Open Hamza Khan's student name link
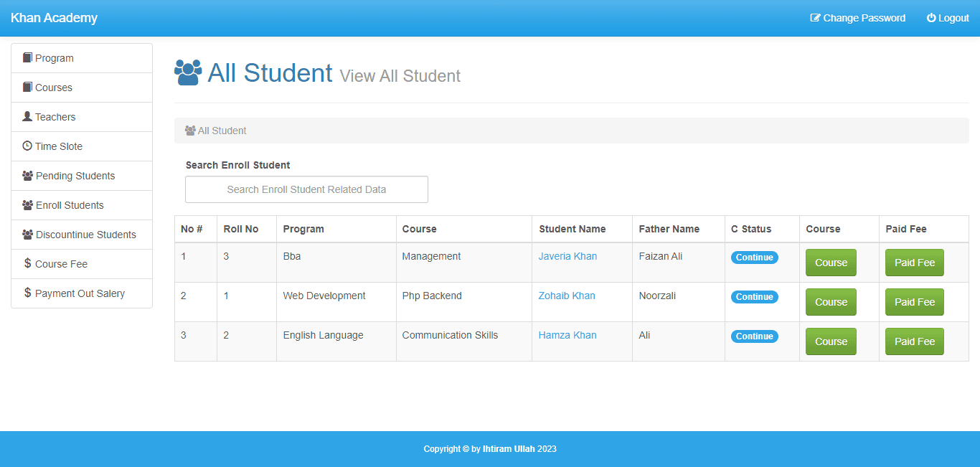980x467 pixels. pyautogui.click(x=567, y=335)
